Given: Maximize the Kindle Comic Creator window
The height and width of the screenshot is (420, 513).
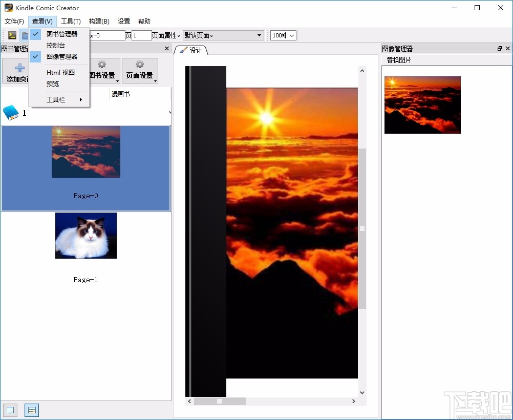Looking at the screenshot, I should (x=477, y=8).
